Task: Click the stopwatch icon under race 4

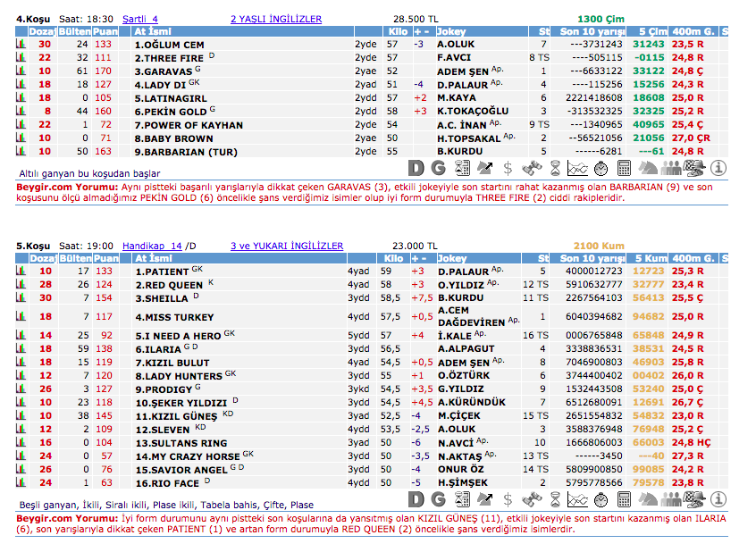Action: (x=601, y=167)
